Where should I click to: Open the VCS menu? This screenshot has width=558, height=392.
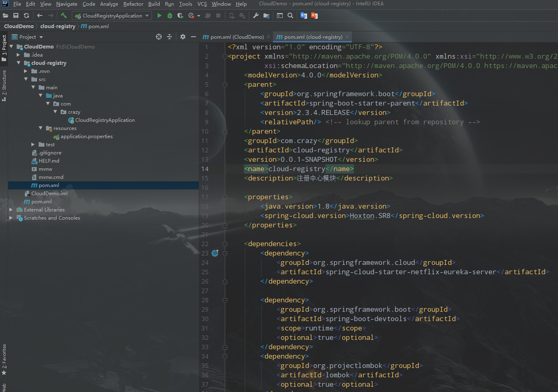[x=202, y=4]
